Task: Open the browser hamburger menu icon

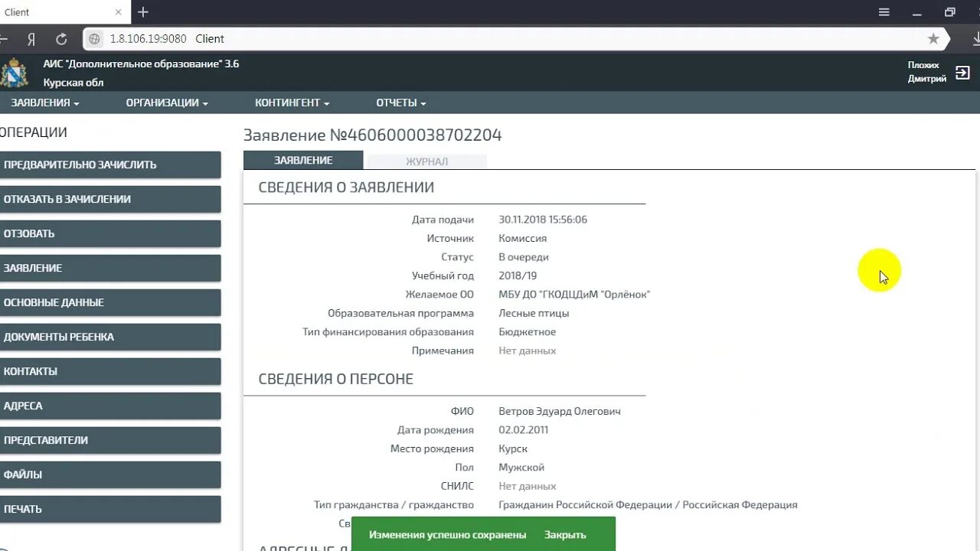Action: [x=884, y=12]
